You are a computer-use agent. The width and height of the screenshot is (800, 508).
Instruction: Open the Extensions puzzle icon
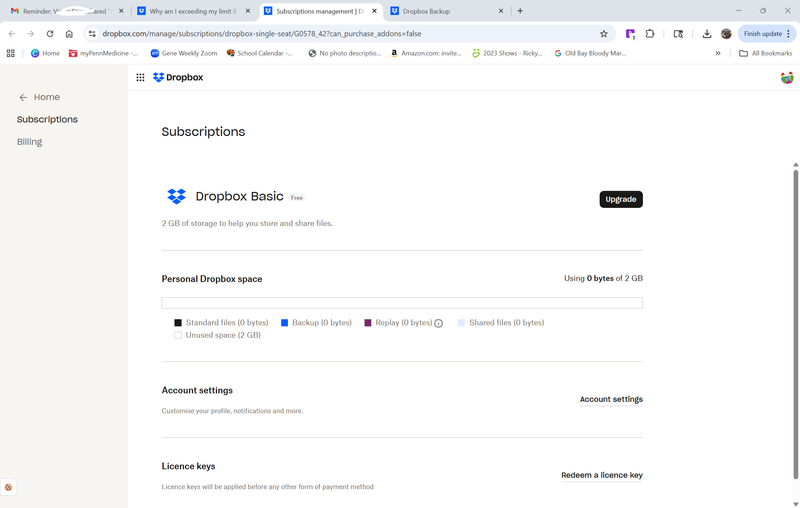tap(650, 33)
